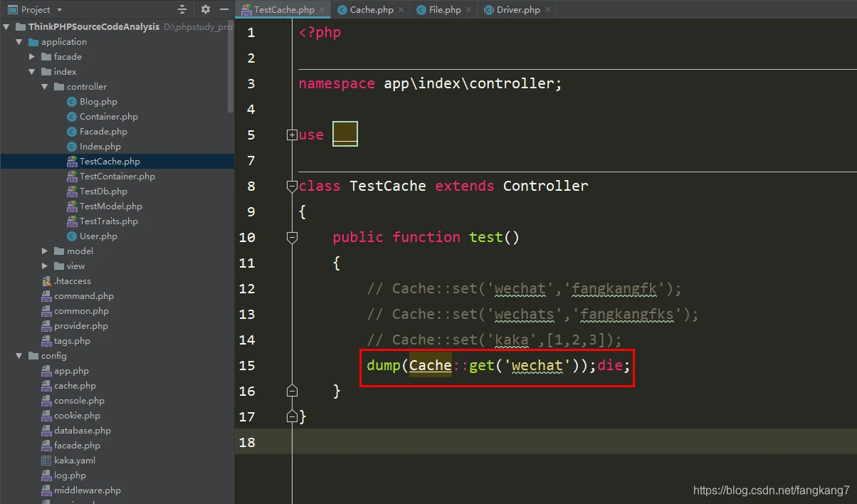Expand the model folder
This screenshot has width=857, height=504.
[x=45, y=251]
